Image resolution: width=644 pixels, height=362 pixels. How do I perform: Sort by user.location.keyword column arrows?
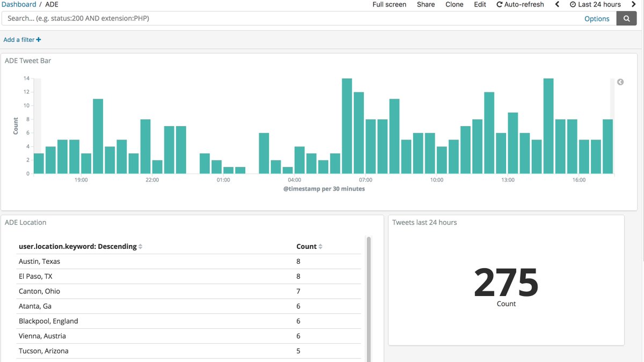coord(141,247)
